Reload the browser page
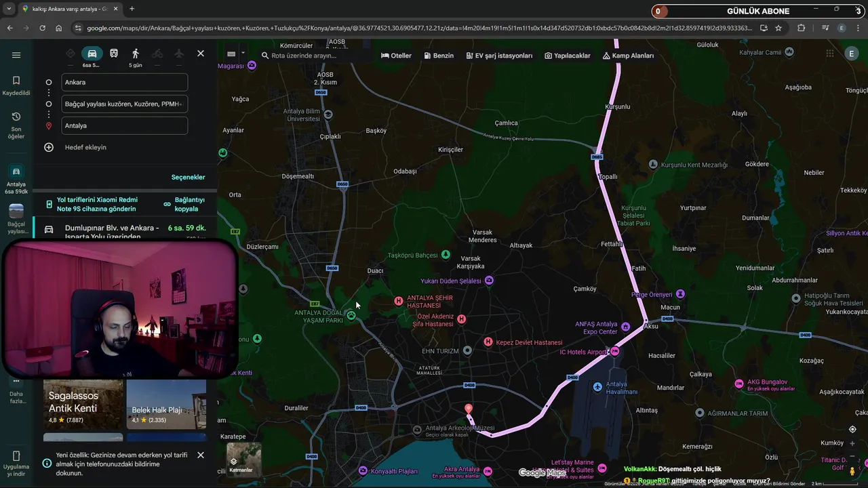The width and height of the screenshot is (868, 488). [x=42, y=28]
